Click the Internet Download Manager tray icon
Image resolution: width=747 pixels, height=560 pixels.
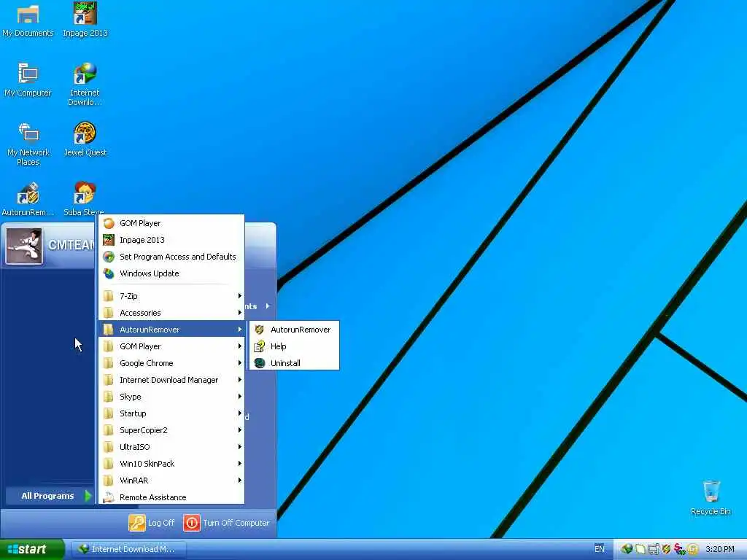pos(627,549)
